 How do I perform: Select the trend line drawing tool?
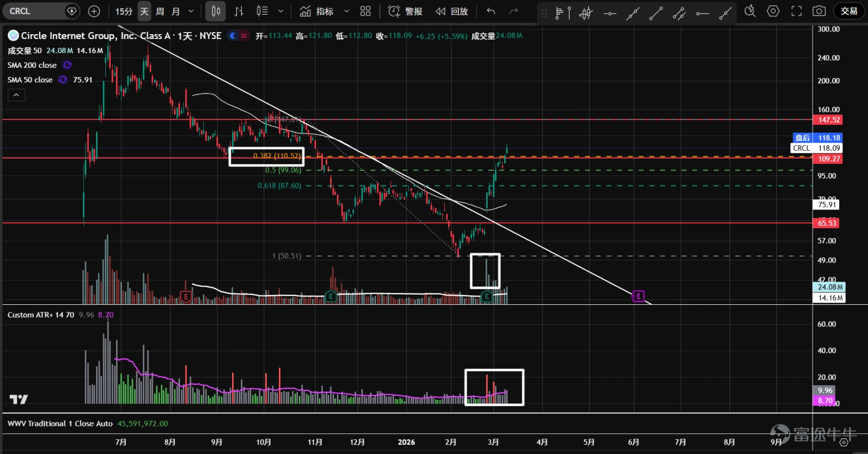[656, 13]
